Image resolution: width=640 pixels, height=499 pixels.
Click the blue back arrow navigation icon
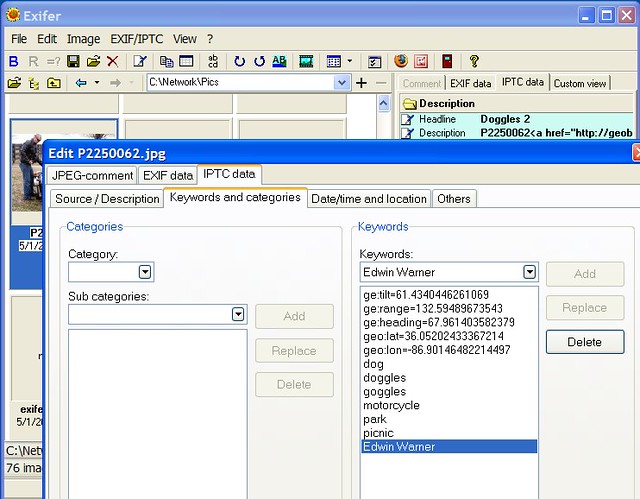81,82
